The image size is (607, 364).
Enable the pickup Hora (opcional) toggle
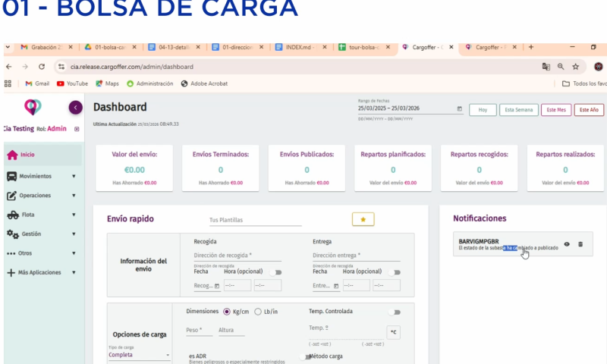point(277,271)
